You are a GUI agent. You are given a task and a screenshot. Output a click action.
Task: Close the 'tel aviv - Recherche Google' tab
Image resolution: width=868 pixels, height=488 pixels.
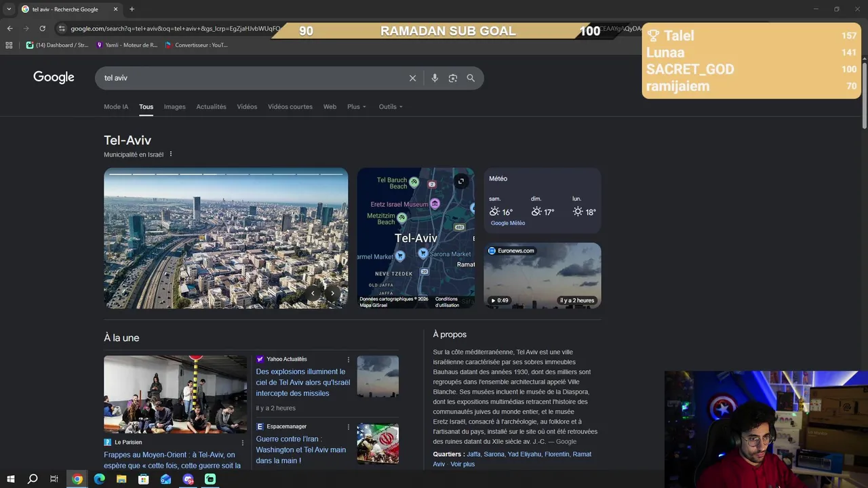[x=115, y=9]
